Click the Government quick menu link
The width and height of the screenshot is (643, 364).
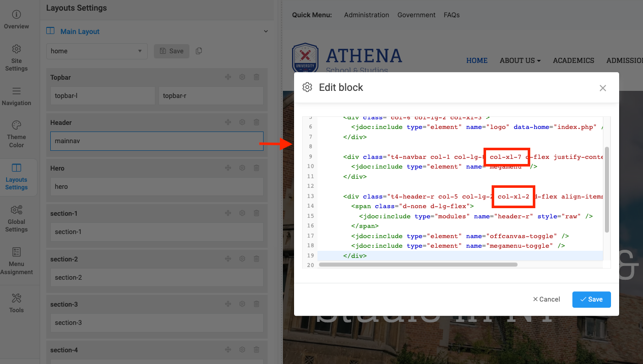point(416,15)
